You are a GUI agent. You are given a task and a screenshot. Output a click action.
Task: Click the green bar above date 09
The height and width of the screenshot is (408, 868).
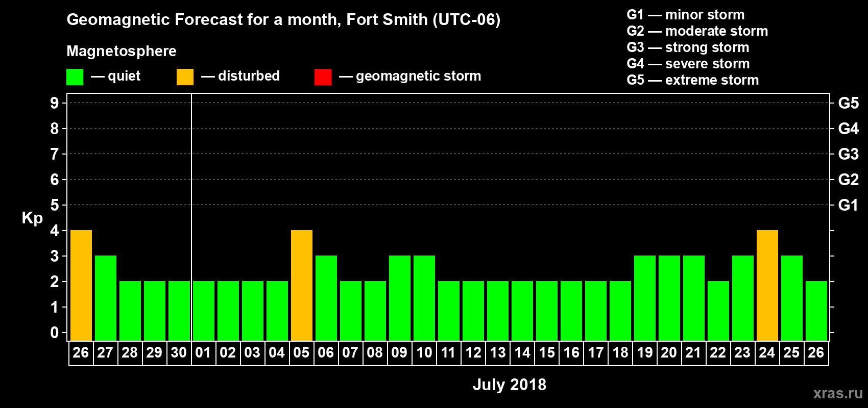[x=400, y=298]
